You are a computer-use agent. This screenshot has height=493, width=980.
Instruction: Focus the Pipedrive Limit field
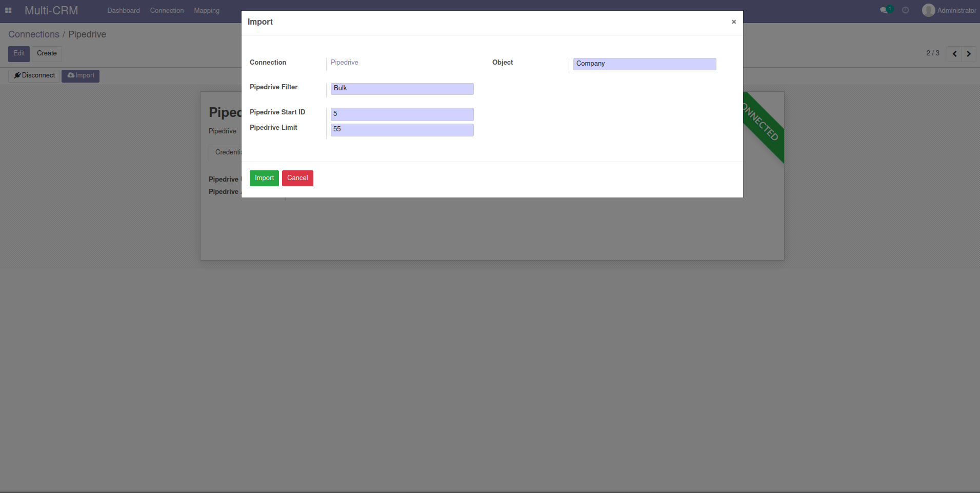(x=402, y=129)
